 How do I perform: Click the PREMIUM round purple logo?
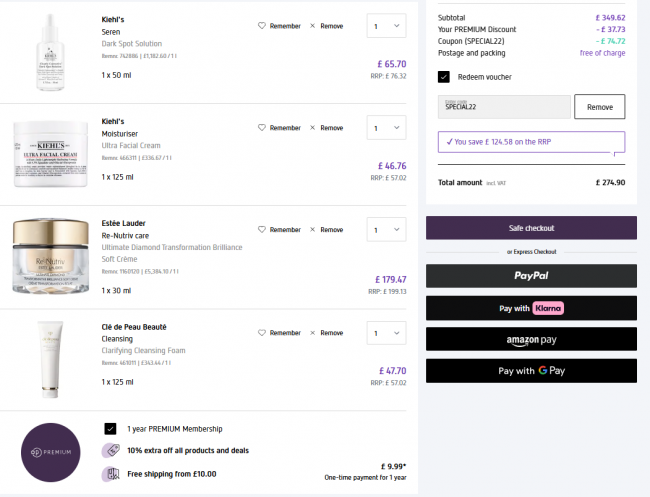(51, 452)
